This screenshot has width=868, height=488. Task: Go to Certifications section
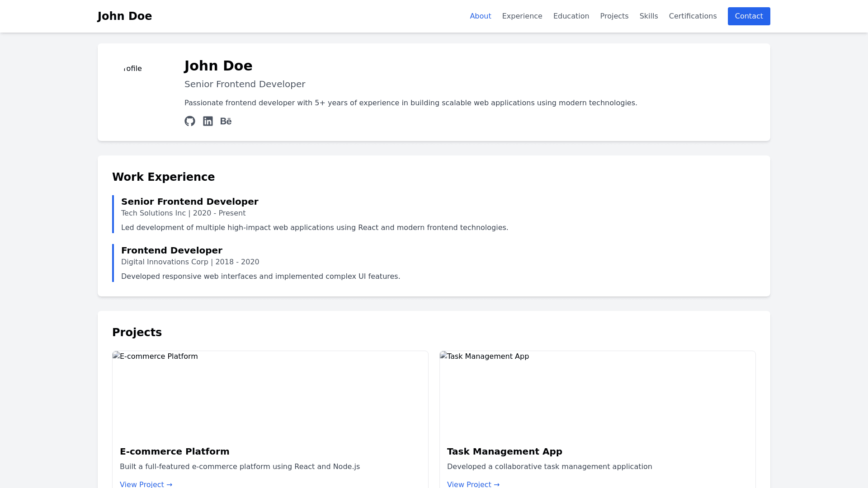pos(693,16)
